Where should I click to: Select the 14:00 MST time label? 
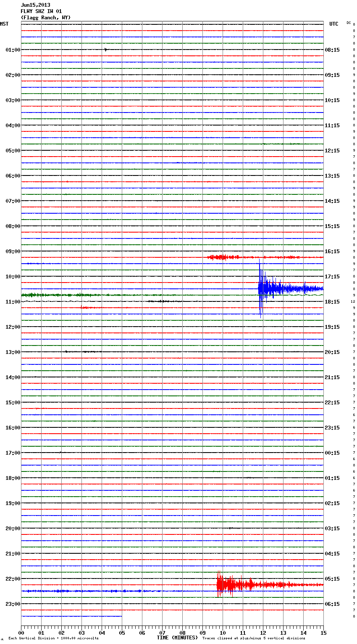pos(13,377)
